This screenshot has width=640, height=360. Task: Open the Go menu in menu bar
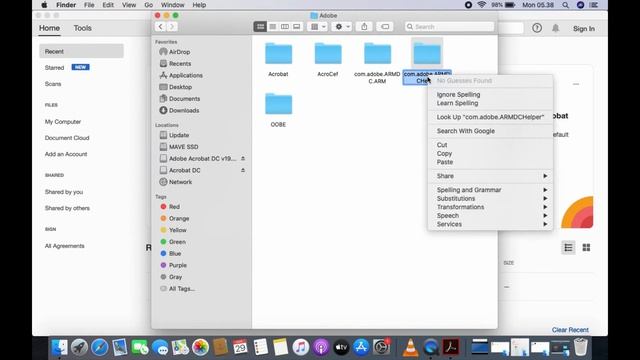149,5
